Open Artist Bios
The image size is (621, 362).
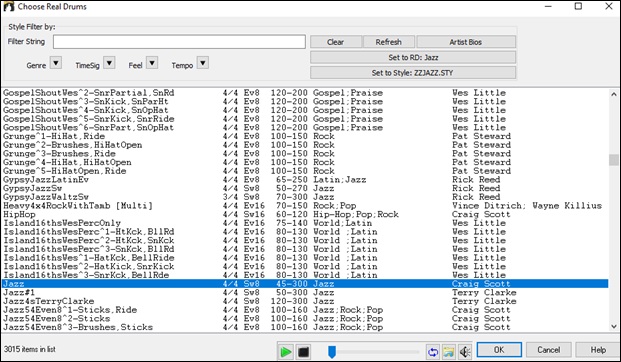pos(466,42)
